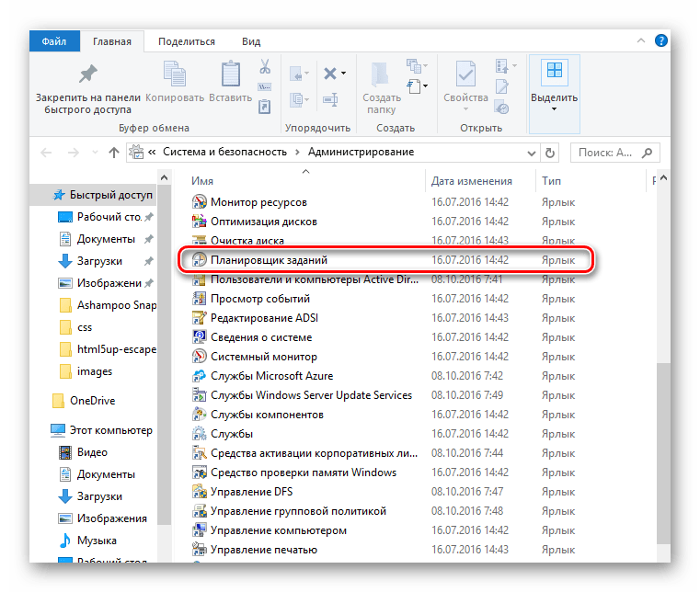This screenshot has height=592, width=700.
Task: Select the Управление компьютером icon
Action: pos(199,530)
